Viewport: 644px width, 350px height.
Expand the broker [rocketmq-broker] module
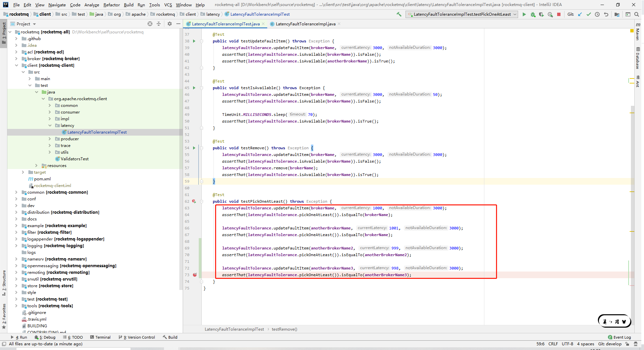click(x=16, y=58)
